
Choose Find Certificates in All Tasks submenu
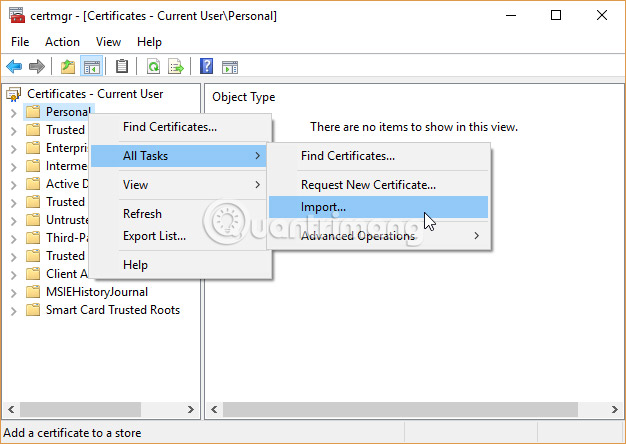coord(378,156)
